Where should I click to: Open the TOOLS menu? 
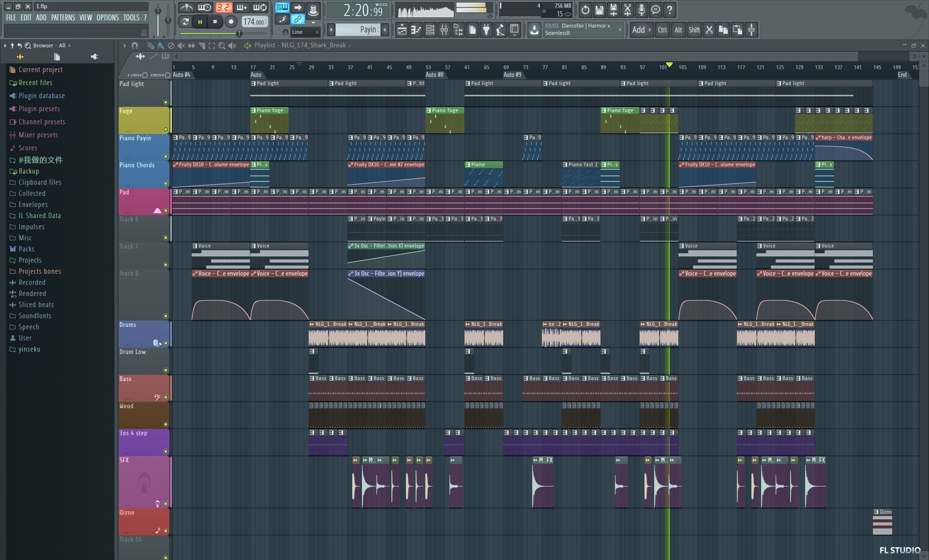pos(131,17)
